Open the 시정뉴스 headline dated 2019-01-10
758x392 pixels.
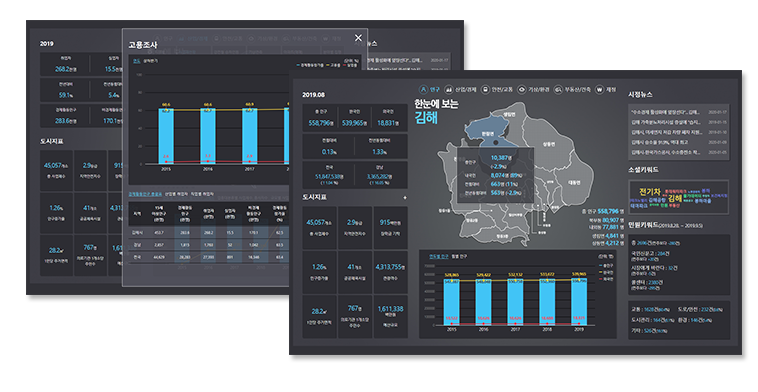coord(679,132)
